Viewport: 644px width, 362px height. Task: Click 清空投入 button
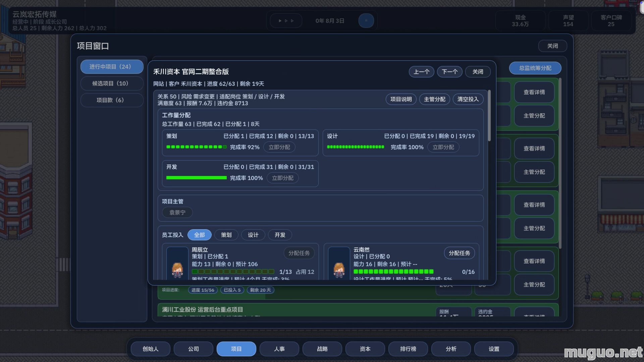(x=468, y=99)
